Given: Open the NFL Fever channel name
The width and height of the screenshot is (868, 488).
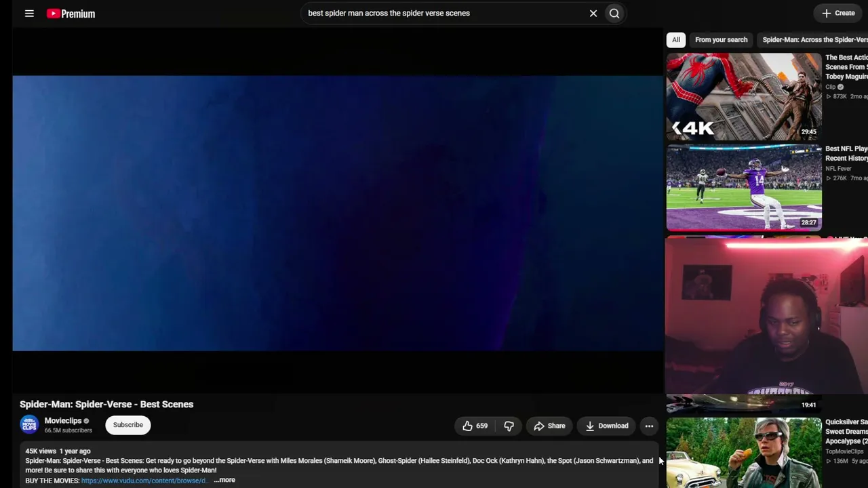Looking at the screenshot, I should pyautogui.click(x=838, y=169).
